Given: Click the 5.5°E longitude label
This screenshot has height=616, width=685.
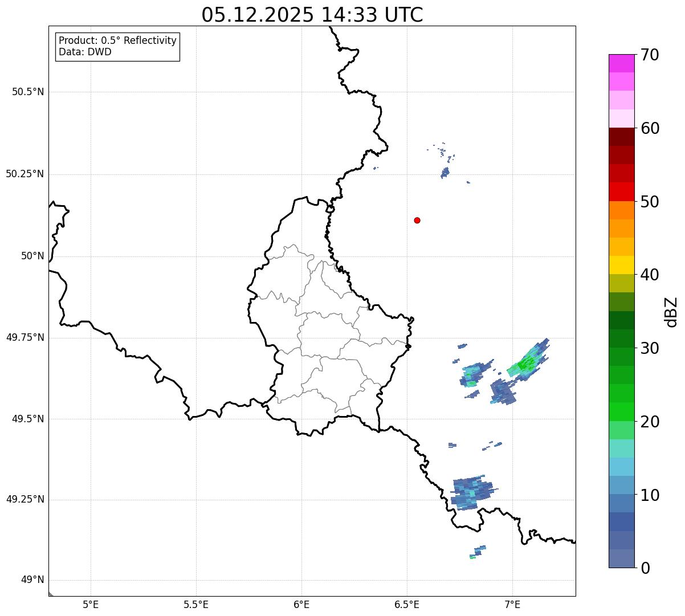Looking at the screenshot, I should [x=196, y=604].
